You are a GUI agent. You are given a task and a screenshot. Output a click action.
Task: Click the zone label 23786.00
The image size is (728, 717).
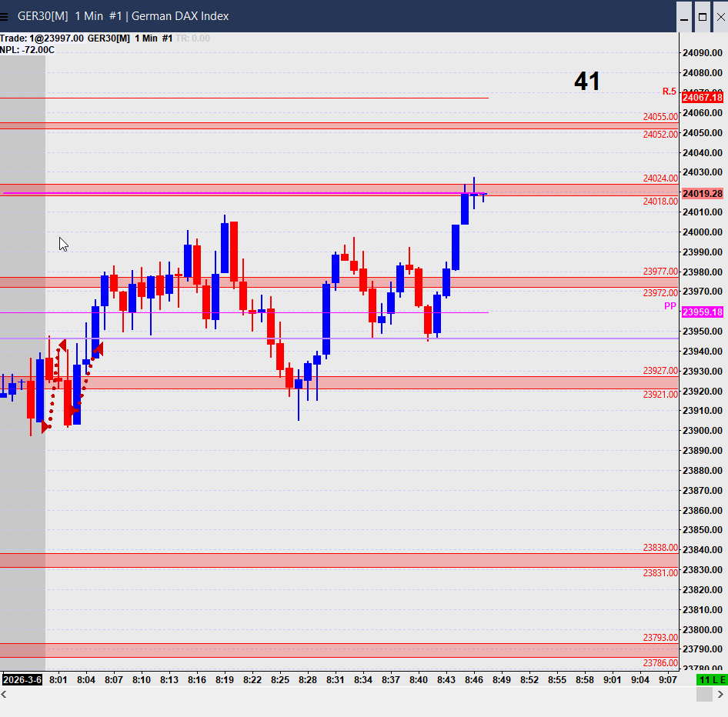(x=660, y=662)
